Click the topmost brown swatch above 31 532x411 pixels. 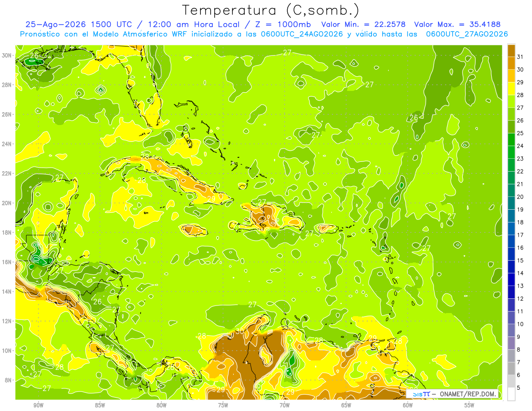[x=511, y=50]
